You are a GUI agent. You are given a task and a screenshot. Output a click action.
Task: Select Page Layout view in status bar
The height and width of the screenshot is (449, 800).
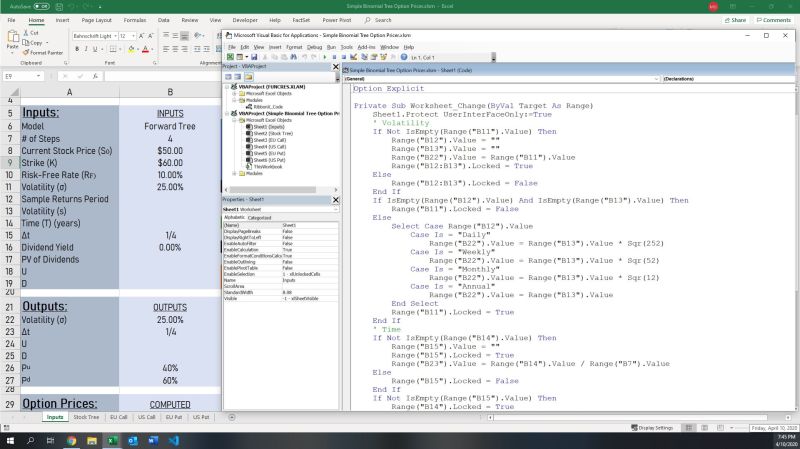point(704,428)
